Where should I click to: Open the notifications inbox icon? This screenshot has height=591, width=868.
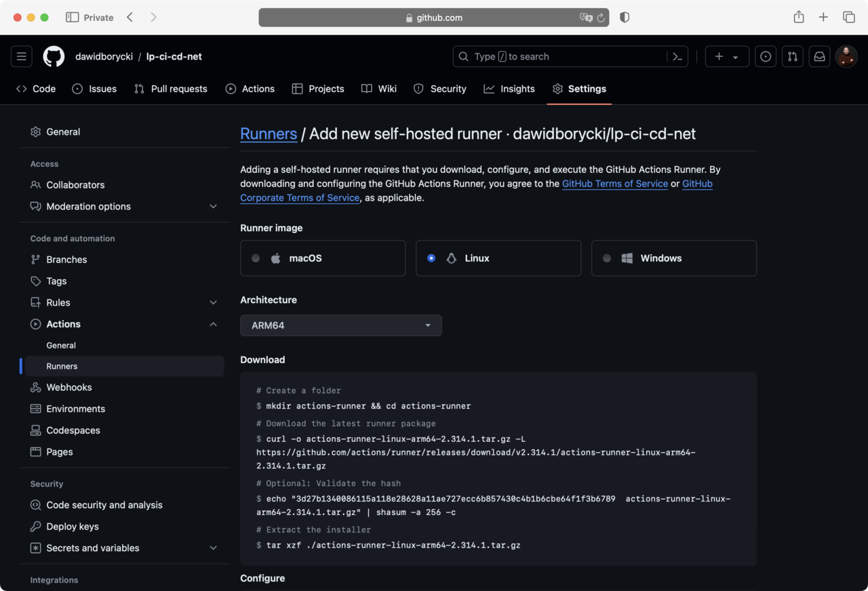[x=819, y=57]
